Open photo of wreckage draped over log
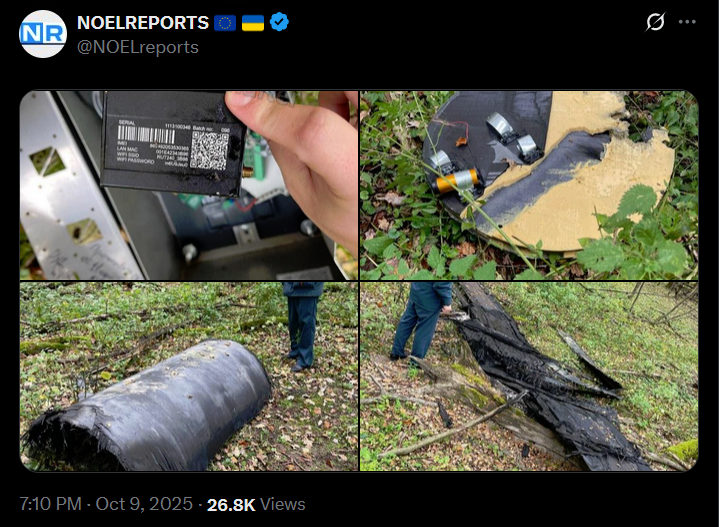The height and width of the screenshot is (527, 719). point(529,377)
